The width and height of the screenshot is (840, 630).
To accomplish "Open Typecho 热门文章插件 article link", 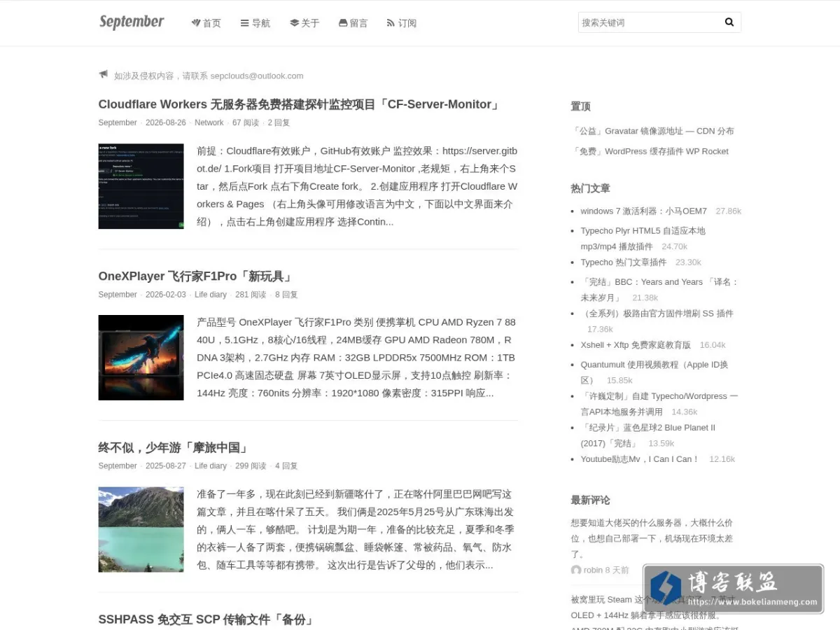I will (x=623, y=262).
